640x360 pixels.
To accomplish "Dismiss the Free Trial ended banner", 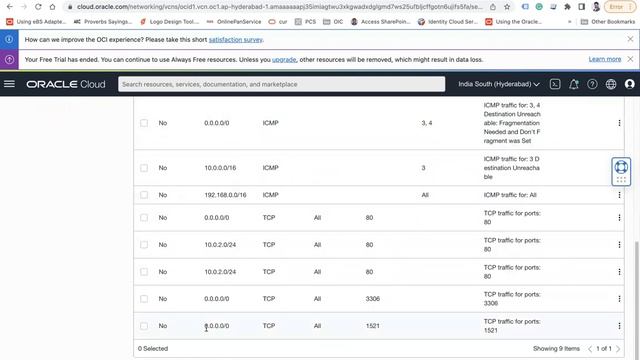I will point(630,59).
